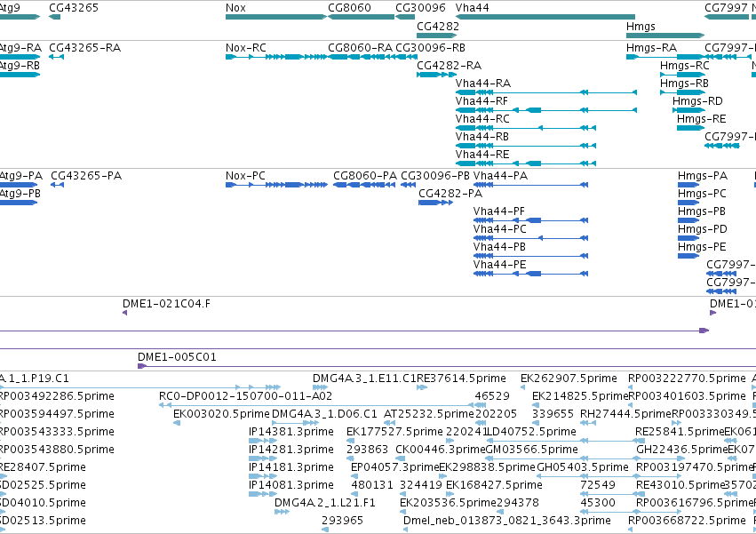Select the CG8060 gene label
The image size is (756, 534).
(x=349, y=8)
